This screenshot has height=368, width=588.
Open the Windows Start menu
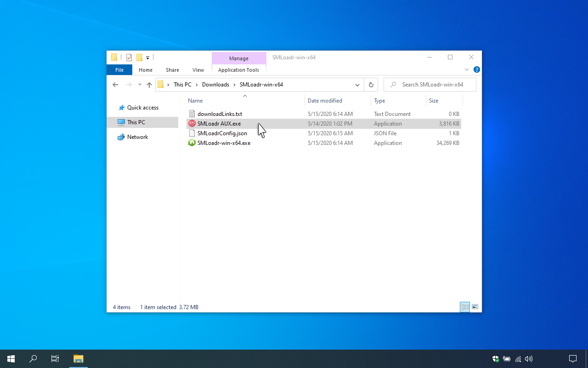coord(11,359)
